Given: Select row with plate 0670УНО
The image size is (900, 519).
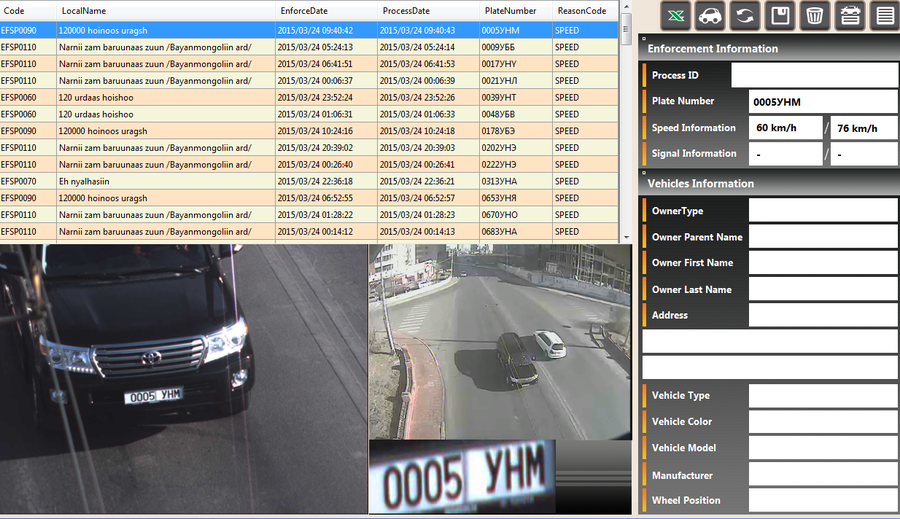Looking at the screenshot, I should (309, 215).
